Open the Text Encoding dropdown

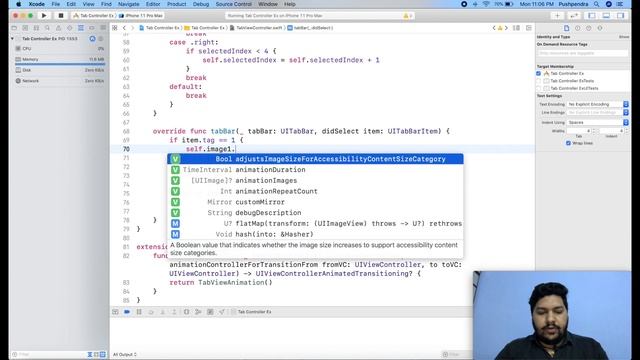(x=598, y=104)
